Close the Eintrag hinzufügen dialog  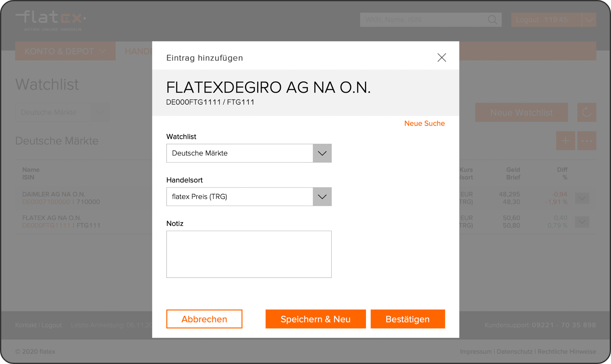point(442,57)
